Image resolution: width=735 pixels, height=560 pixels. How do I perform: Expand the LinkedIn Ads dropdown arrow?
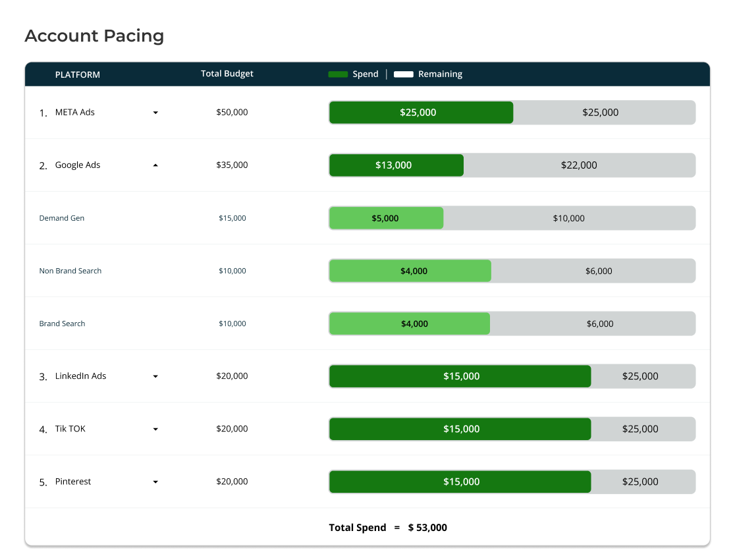155,376
